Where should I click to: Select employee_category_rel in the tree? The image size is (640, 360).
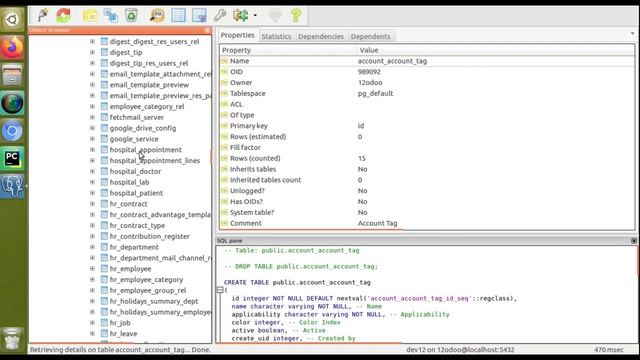pyautogui.click(x=147, y=107)
